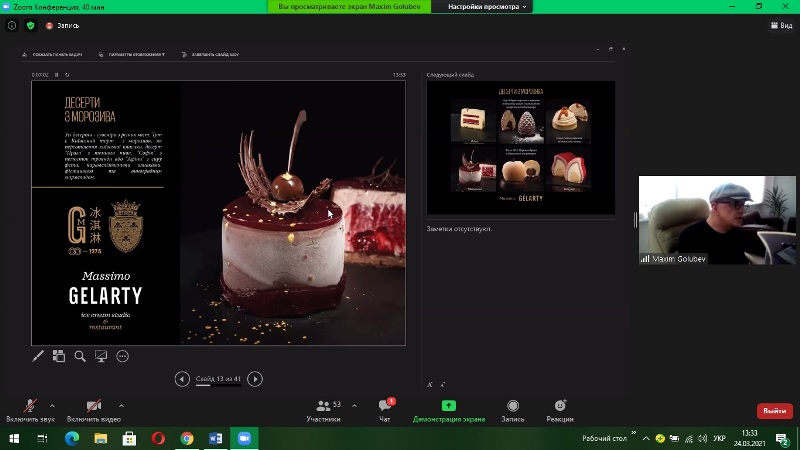Turn on camera via Включить видео
Image resolution: width=800 pixels, height=450 pixels.
tap(93, 409)
